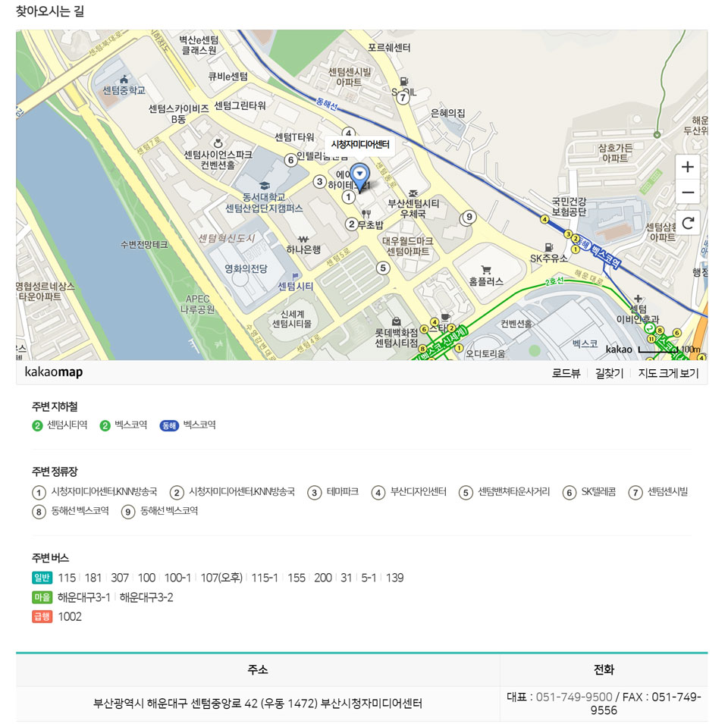Click the 센텀시티 flag icon on the map

(x=295, y=276)
